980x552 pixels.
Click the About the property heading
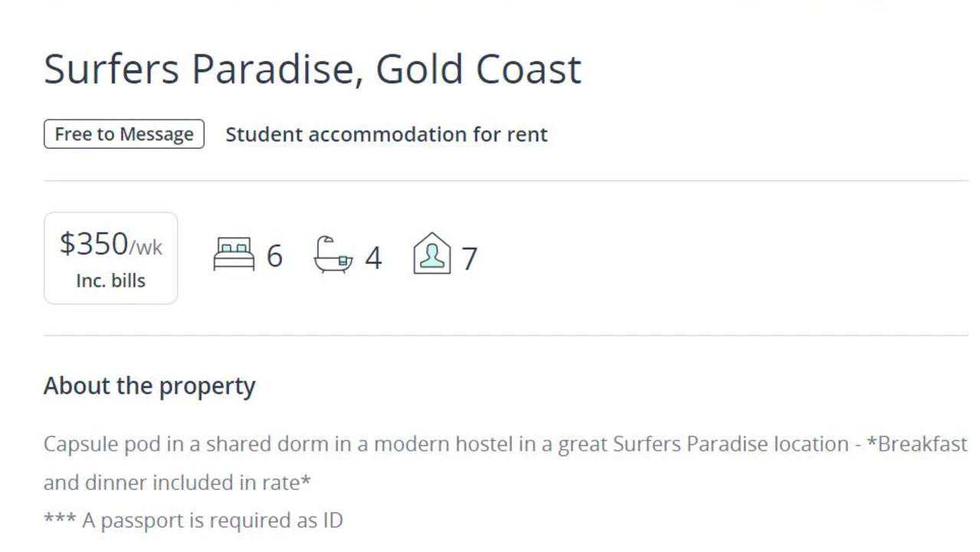149,386
